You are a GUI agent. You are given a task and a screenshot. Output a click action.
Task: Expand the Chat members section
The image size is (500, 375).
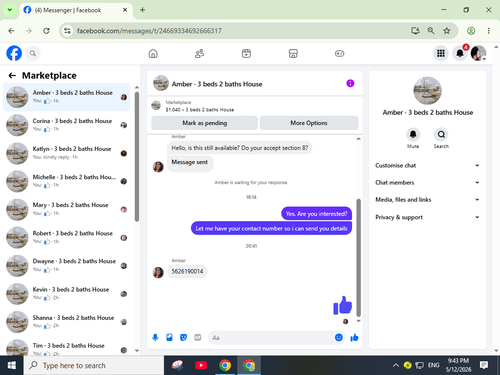pyautogui.click(x=427, y=182)
